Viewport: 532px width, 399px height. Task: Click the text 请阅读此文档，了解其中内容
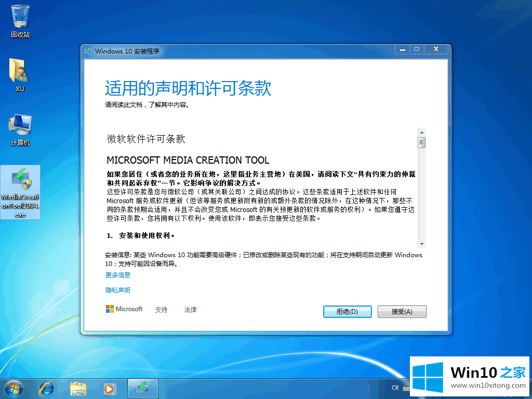pos(147,105)
